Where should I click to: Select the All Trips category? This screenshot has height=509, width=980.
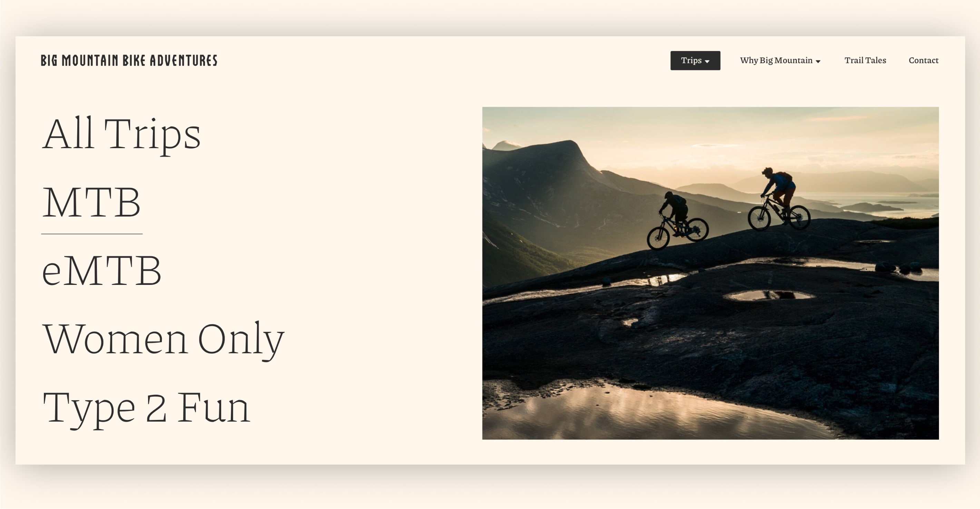pyautogui.click(x=121, y=134)
